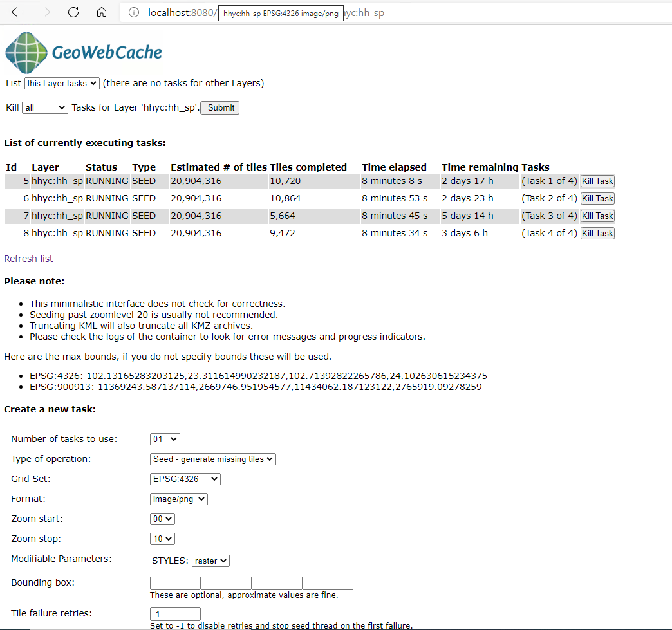The image size is (672, 630).
Task: Open the 'this Layer tasks' list dropdown
Action: pos(62,83)
